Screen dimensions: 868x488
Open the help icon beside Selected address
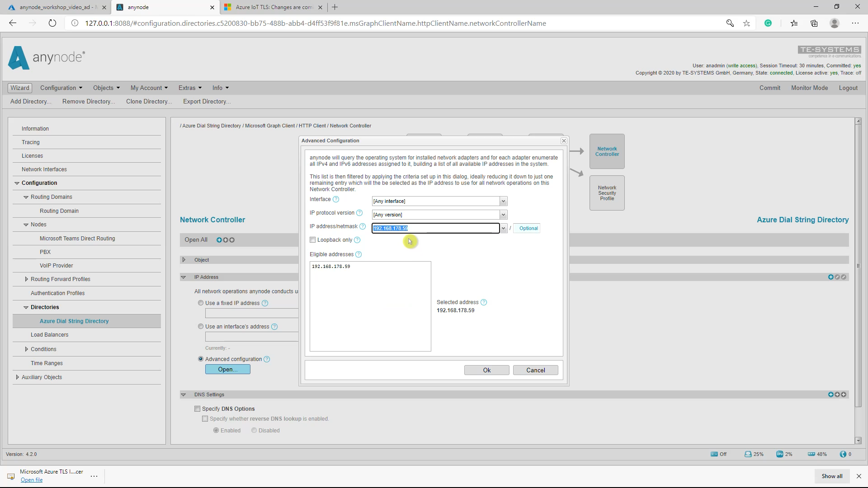484,302
